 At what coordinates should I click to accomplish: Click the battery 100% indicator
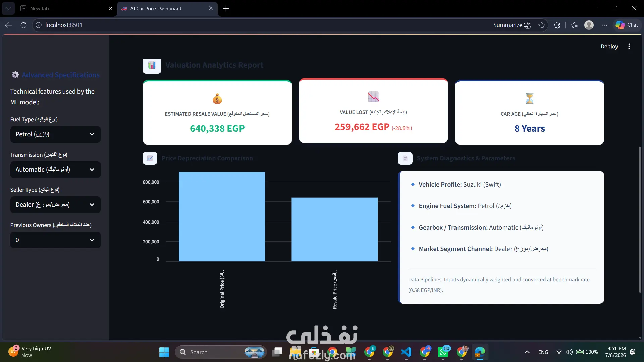point(587,352)
